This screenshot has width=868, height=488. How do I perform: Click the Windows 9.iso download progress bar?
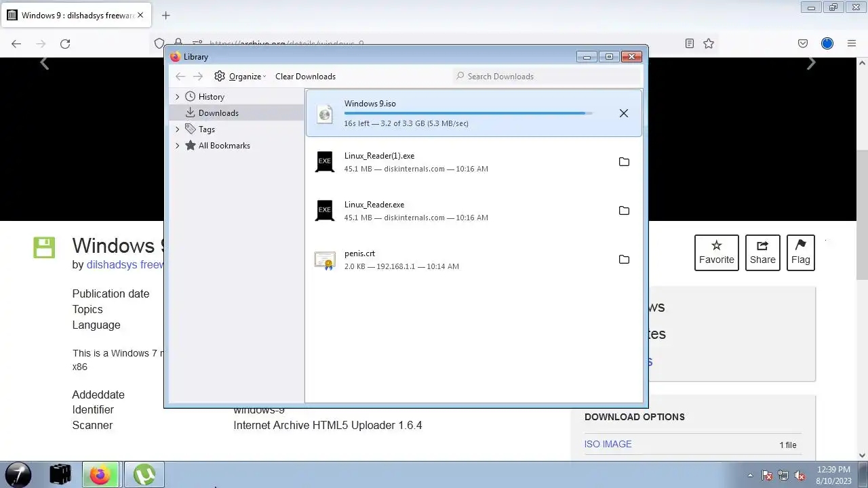[468, 113]
